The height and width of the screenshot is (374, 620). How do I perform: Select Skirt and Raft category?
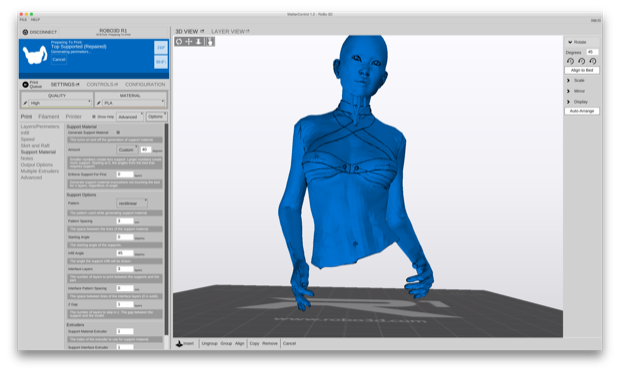tap(35, 145)
